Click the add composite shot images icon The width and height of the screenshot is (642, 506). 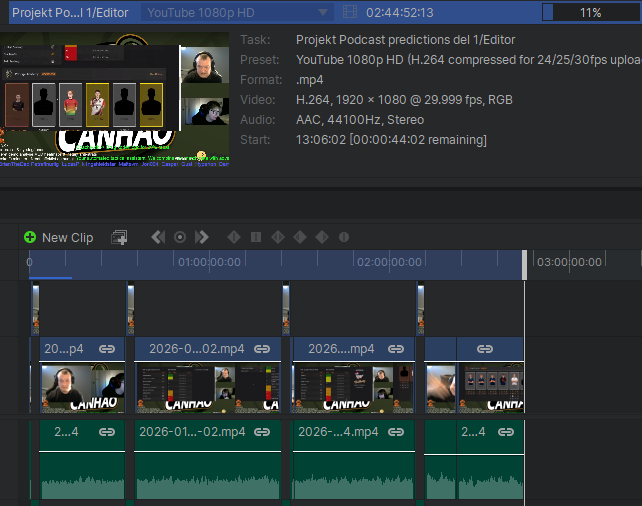point(119,237)
